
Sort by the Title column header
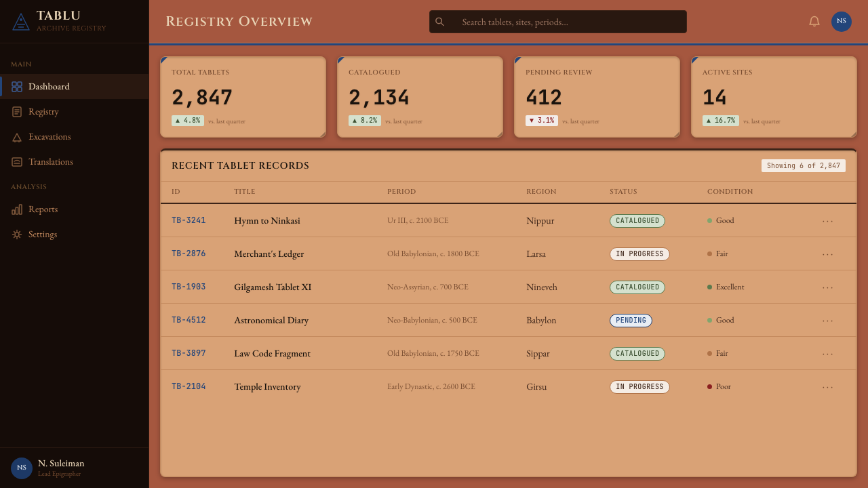[245, 192]
